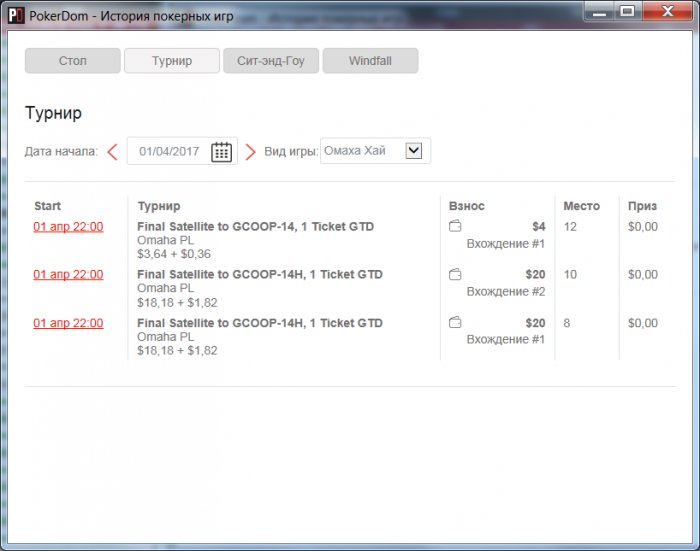Open the calendar date picker icon
This screenshot has height=551, width=700.
coord(221,152)
